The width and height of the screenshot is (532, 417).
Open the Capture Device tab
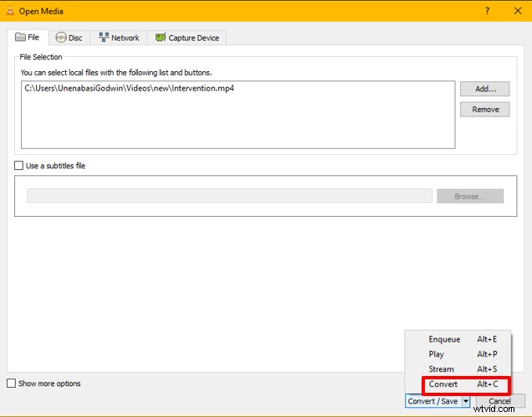(x=187, y=38)
